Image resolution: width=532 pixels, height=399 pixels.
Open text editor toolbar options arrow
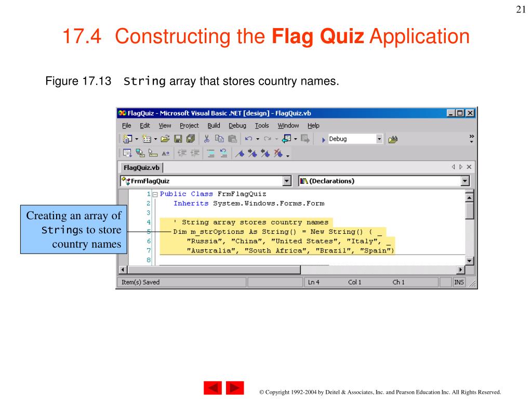click(x=288, y=156)
